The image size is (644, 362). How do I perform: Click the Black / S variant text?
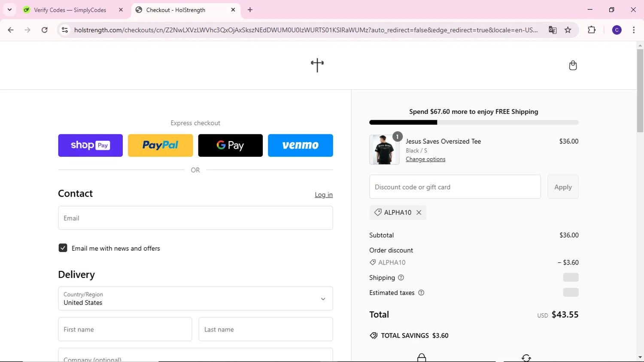point(416,151)
